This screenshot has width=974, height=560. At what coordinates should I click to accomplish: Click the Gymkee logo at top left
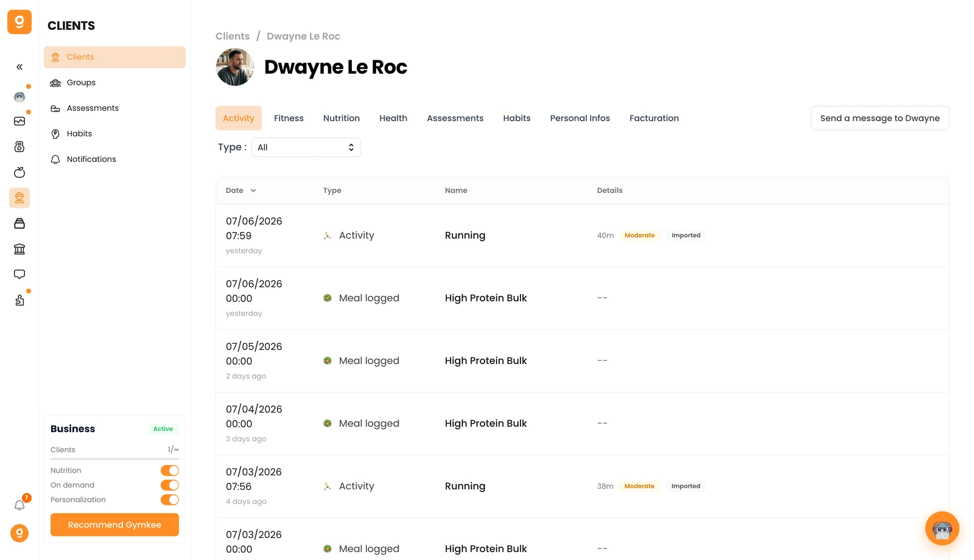tap(19, 22)
